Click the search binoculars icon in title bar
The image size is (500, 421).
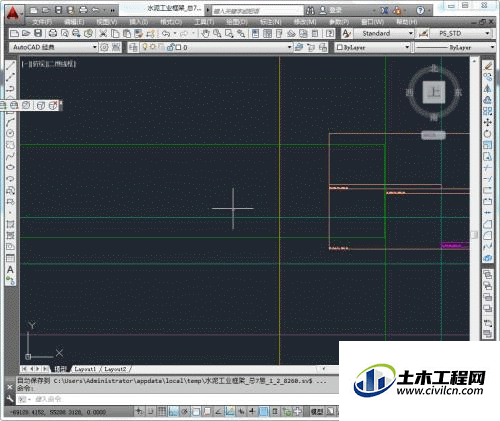(x=310, y=10)
